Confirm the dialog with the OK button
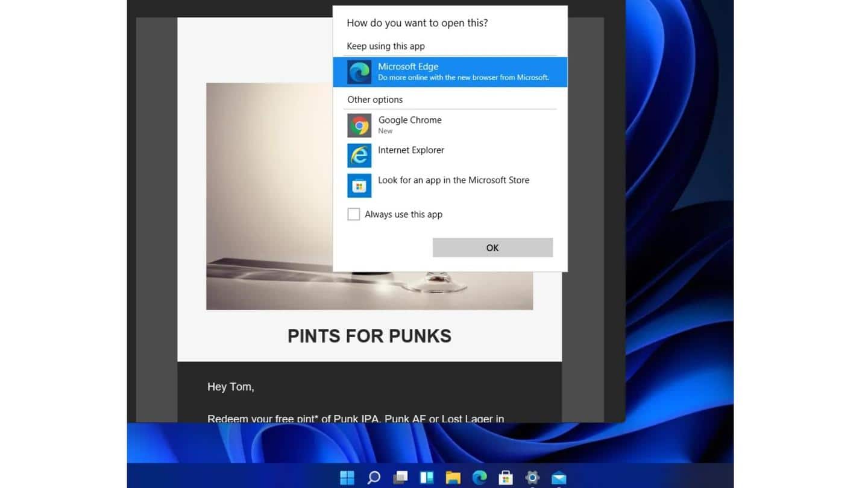 492,247
